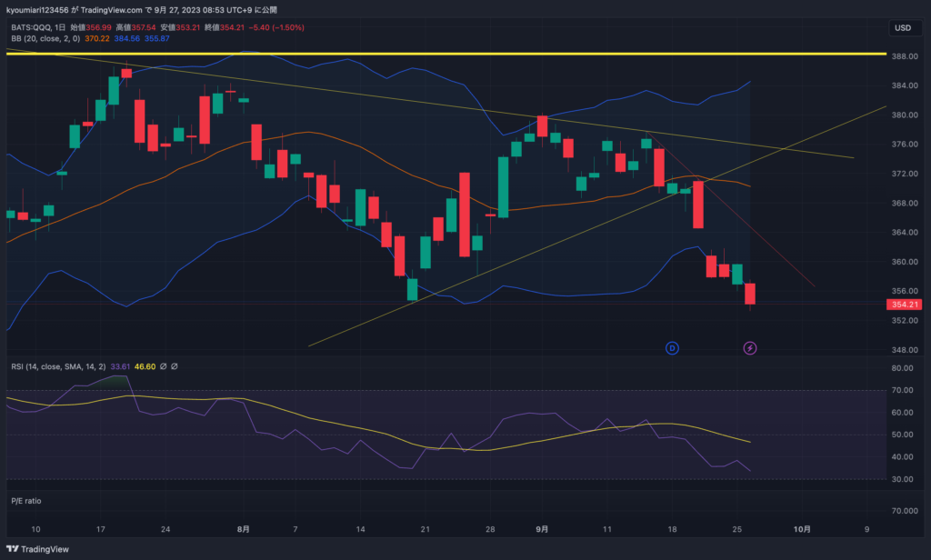The image size is (931, 560).
Task: Click the 10月 date axis label
Action: (802, 529)
